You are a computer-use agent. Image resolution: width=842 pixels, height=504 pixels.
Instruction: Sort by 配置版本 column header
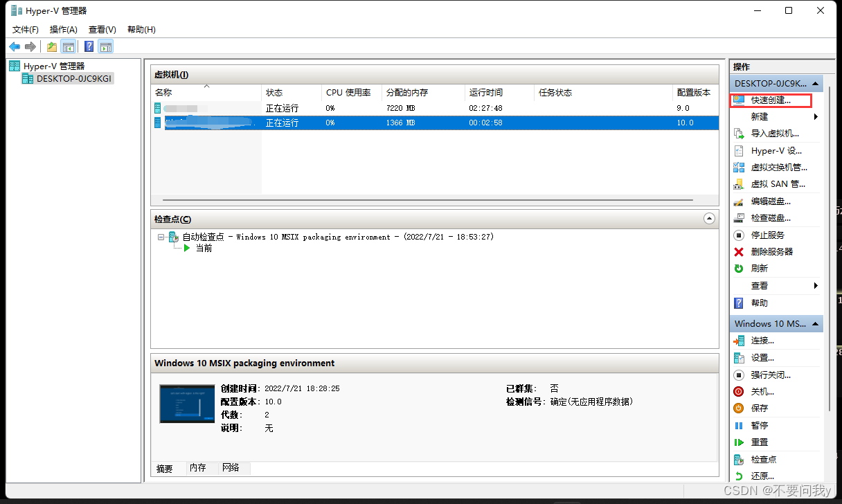695,92
